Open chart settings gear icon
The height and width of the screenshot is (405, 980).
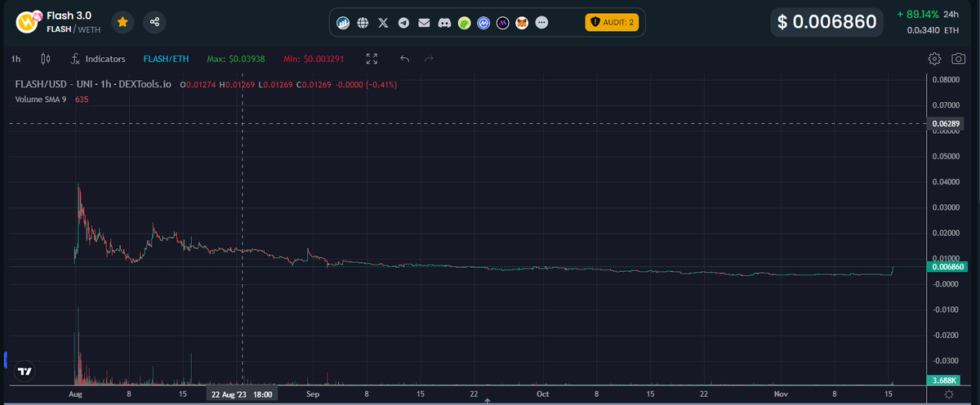point(935,59)
